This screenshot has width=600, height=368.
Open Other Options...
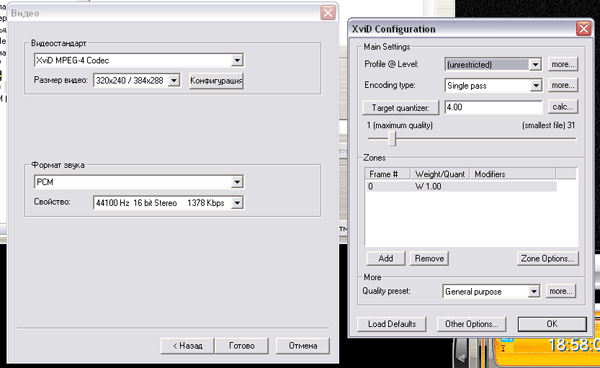click(x=471, y=324)
